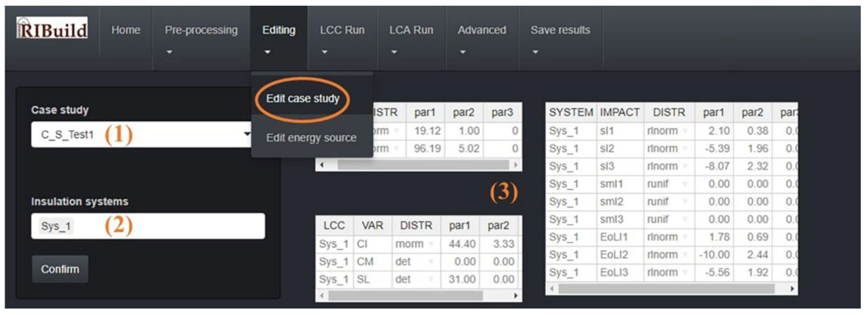Click right scroll arrow of LCC table
The height and width of the screenshot is (315, 868).
pyautogui.click(x=516, y=296)
